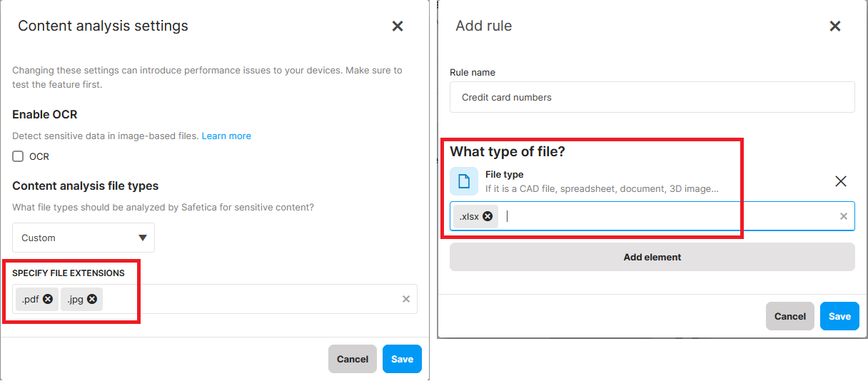Remove the .pdf extension chip
Image resolution: width=868 pixels, height=381 pixels.
point(48,299)
